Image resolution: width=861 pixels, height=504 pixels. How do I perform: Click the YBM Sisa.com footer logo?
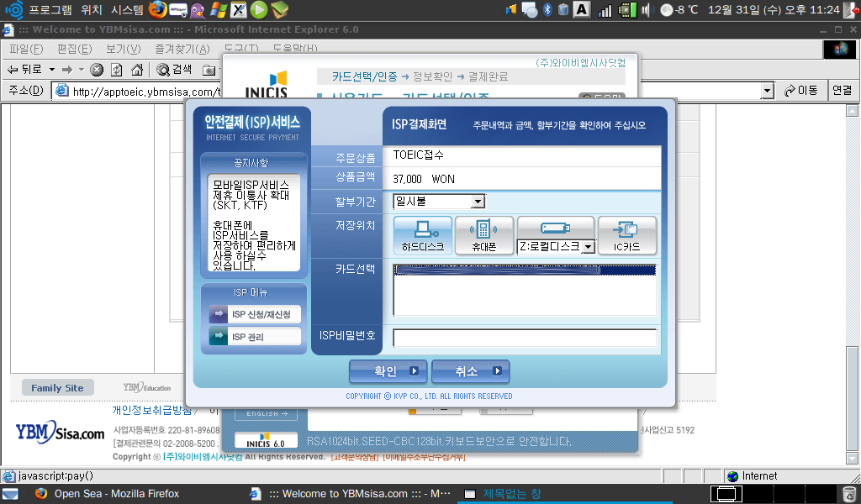point(60,433)
